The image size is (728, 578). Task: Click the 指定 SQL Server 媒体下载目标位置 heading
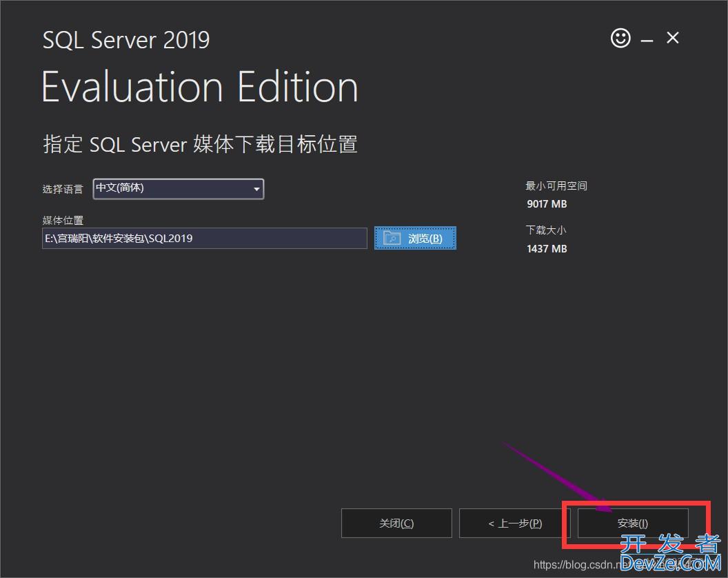pyautogui.click(x=200, y=144)
